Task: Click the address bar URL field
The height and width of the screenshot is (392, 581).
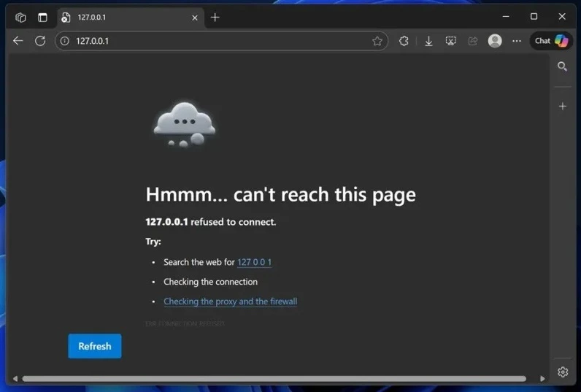Action: (219, 41)
